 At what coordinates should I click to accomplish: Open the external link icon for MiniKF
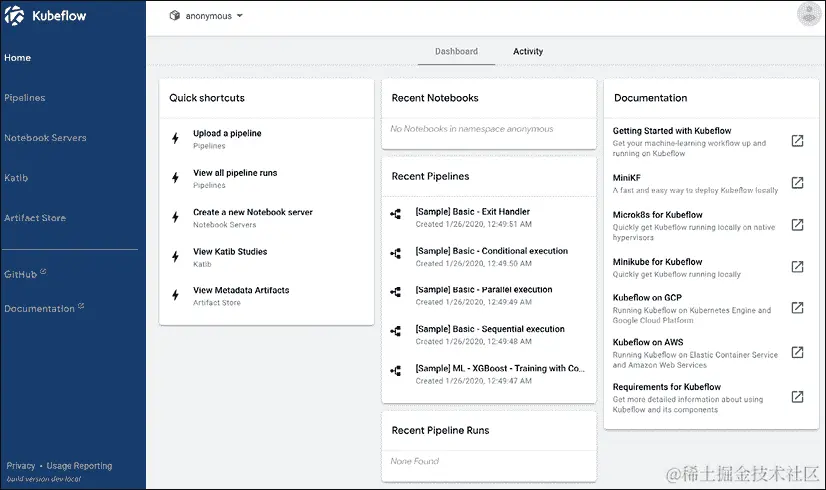tap(797, 183)
